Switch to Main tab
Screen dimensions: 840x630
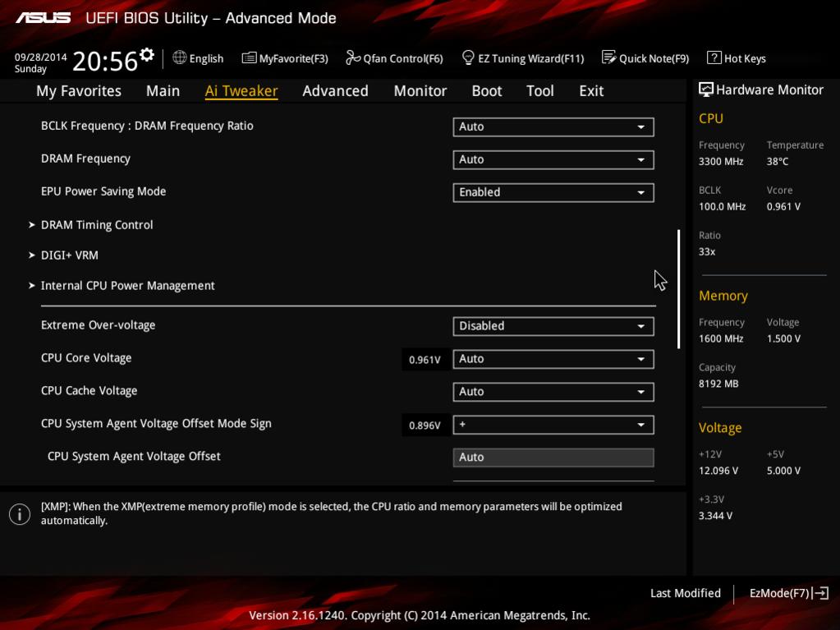[x=163, y=91]
